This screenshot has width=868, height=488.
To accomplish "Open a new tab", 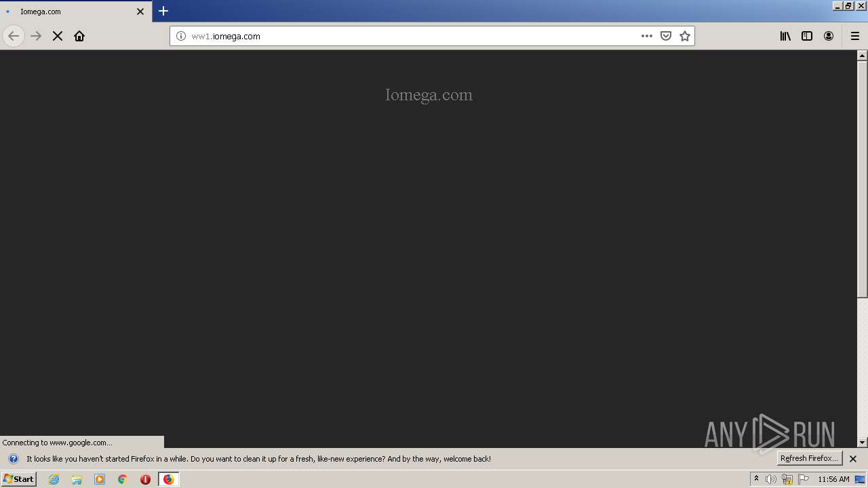I will click(163, 11).
